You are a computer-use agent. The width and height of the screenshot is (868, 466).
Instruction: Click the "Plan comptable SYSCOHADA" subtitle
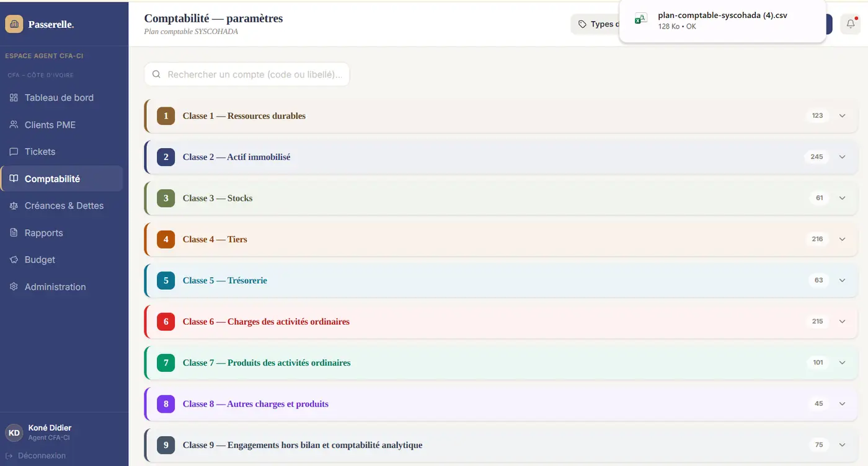pos(191,32)
